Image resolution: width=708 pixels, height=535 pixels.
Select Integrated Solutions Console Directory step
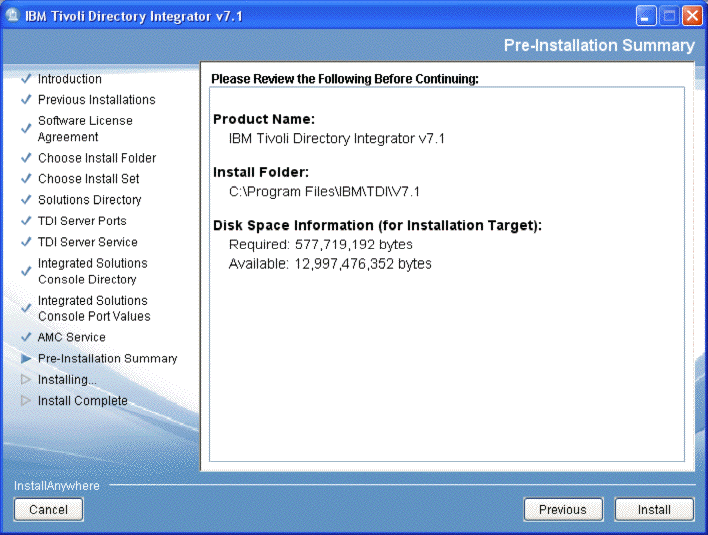pos(93,271)
